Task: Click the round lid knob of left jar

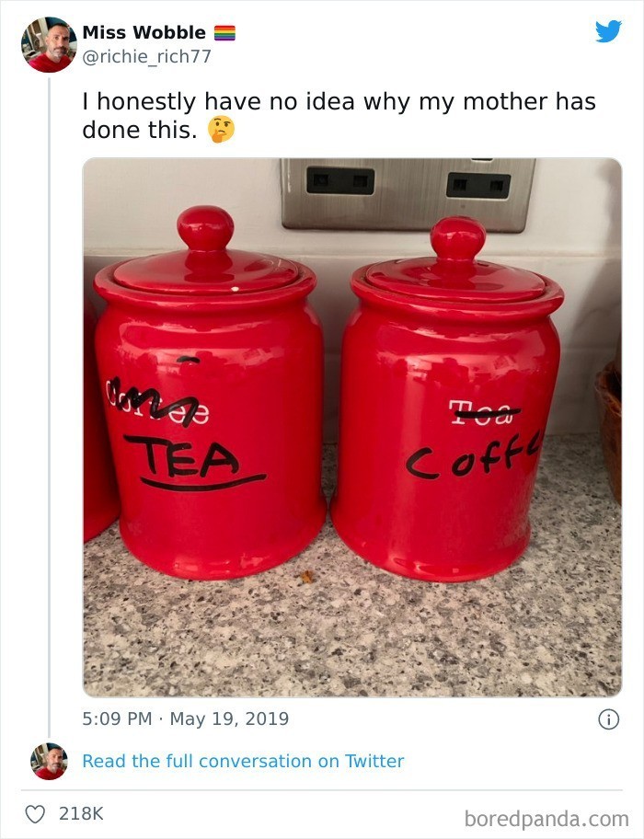Action: tap(205, 228)
